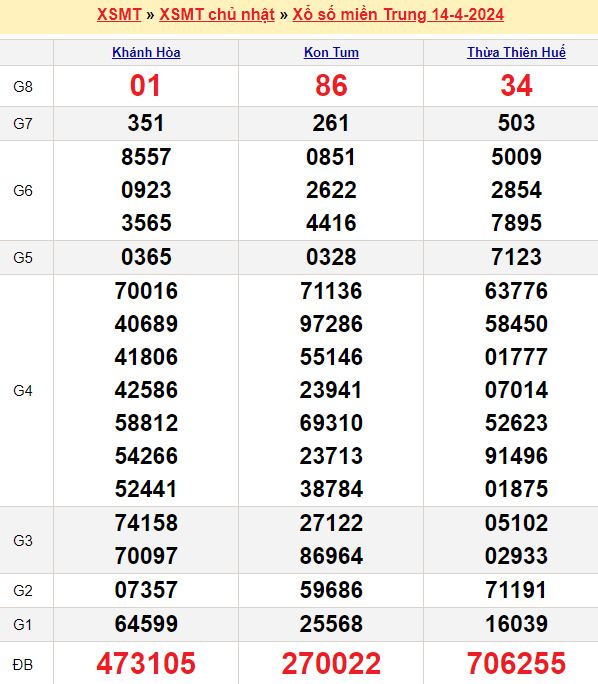Select Thừa Thiên Huế G8 result 34

tap(516, 86)
